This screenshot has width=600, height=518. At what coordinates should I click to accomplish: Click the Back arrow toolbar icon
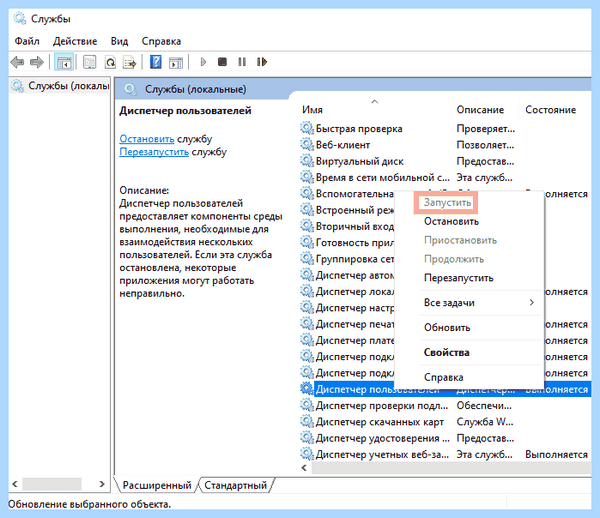[18, 62]
